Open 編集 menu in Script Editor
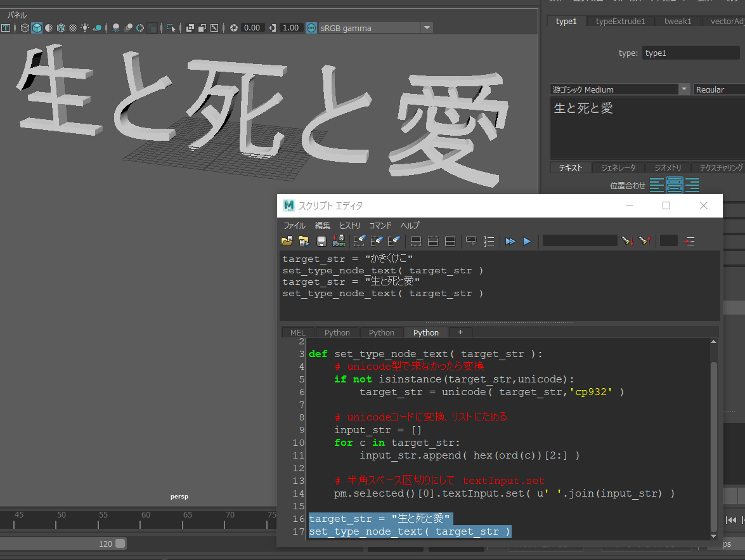This screenshot has height=560, width=745. point(323,225)
